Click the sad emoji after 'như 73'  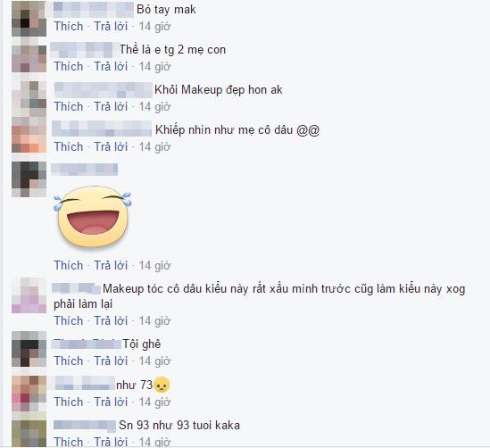tap(162, 385)
